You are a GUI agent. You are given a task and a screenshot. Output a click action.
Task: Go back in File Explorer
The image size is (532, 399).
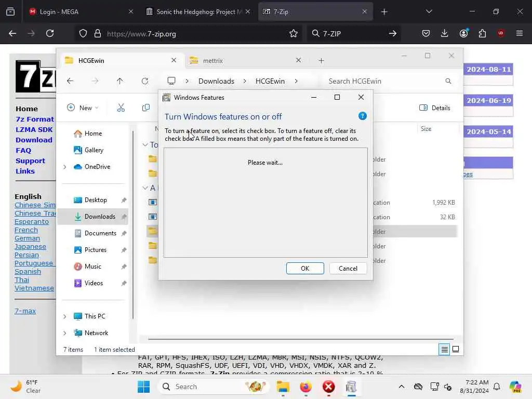(70, 81)
